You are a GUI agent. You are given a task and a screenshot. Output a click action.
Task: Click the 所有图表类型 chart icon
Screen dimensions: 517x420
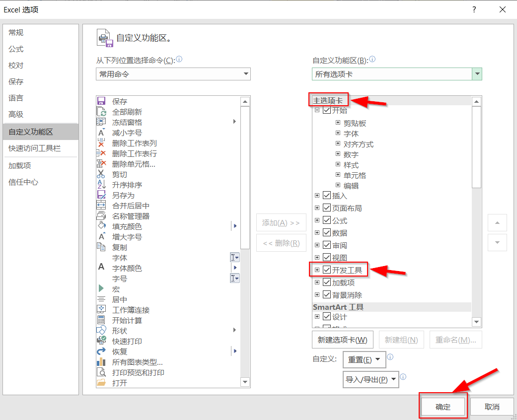click(x=101, y=361)
